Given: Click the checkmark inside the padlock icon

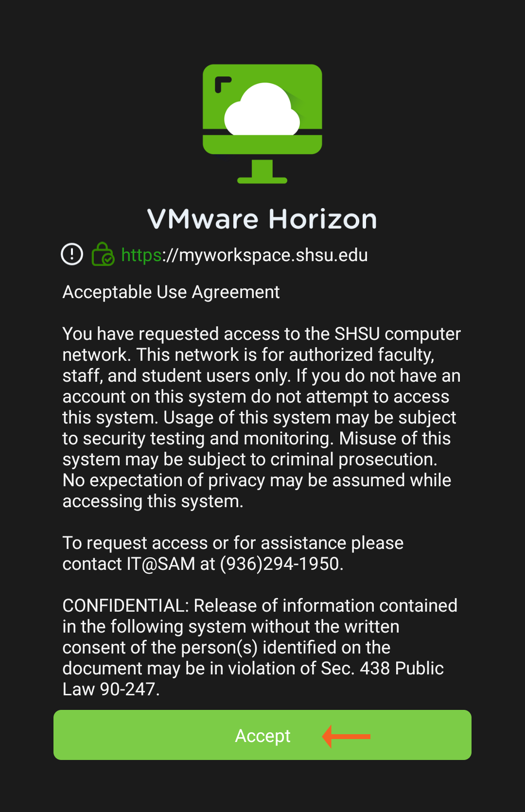Looking at the screenshot, I should pyautogui.click(x=106, y=259).
